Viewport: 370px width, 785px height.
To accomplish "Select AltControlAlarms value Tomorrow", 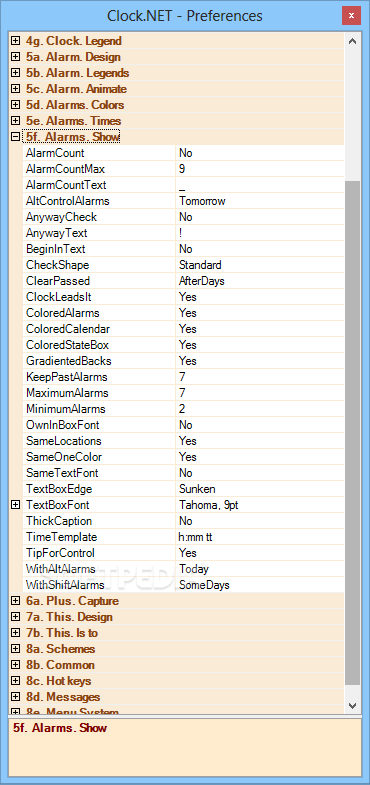I will 260,201.
